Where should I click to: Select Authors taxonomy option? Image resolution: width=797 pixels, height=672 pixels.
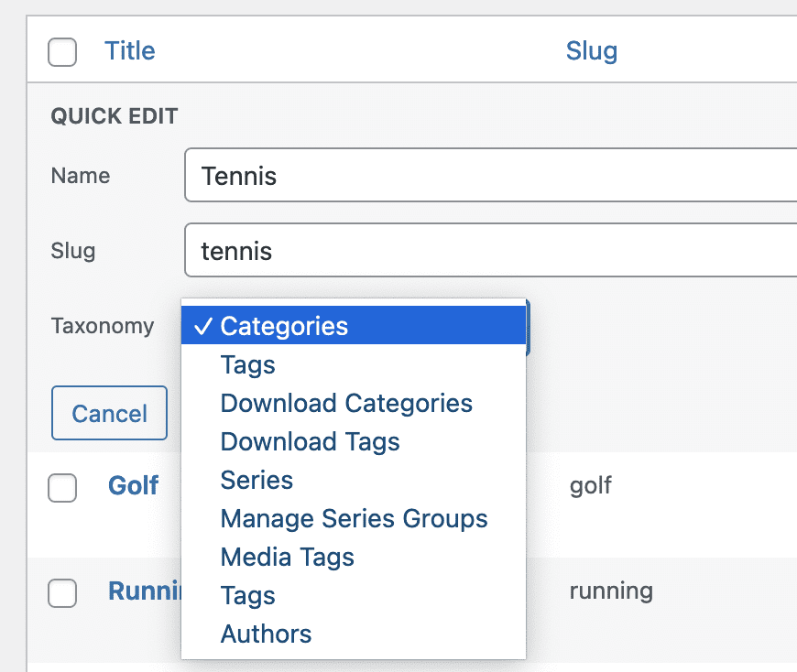point(354,634)
